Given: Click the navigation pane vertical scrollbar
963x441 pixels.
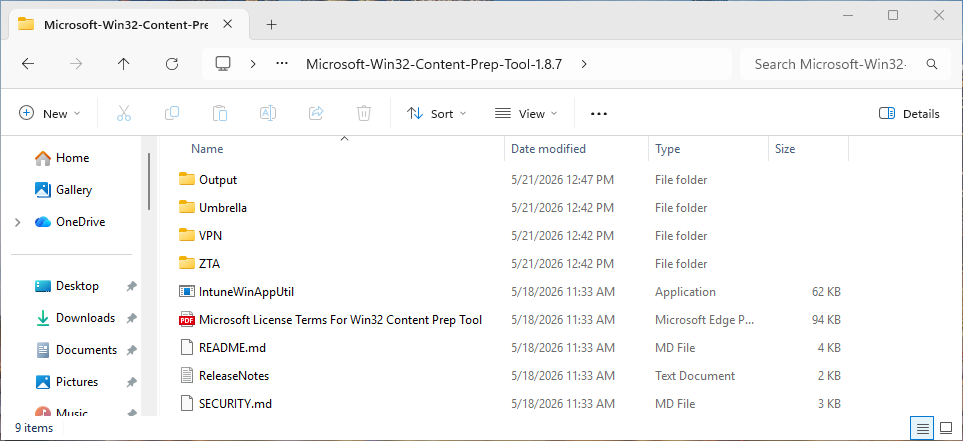Looking at the screenshot, I should (149, 181).
